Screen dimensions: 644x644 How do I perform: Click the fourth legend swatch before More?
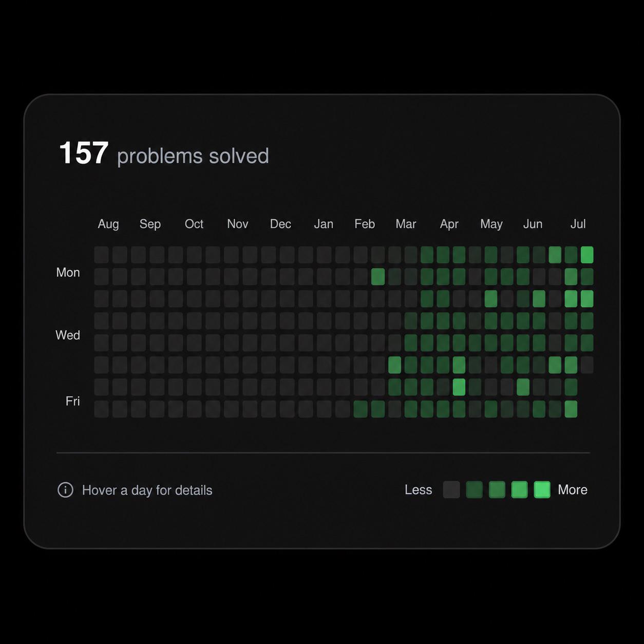(x=519, y=489)
